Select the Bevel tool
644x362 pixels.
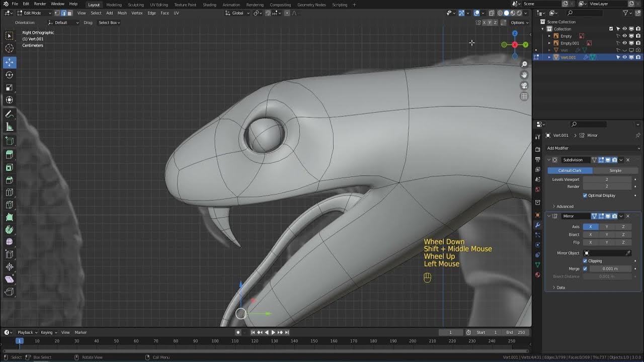point(10,180)
